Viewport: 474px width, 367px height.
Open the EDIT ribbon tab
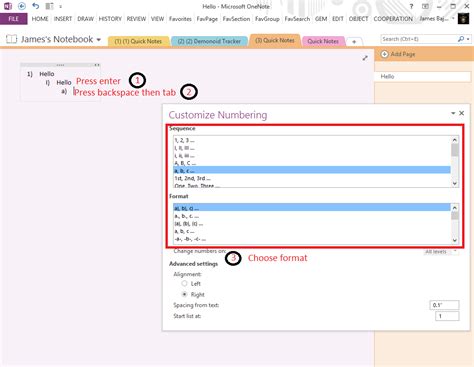(338, 19)
